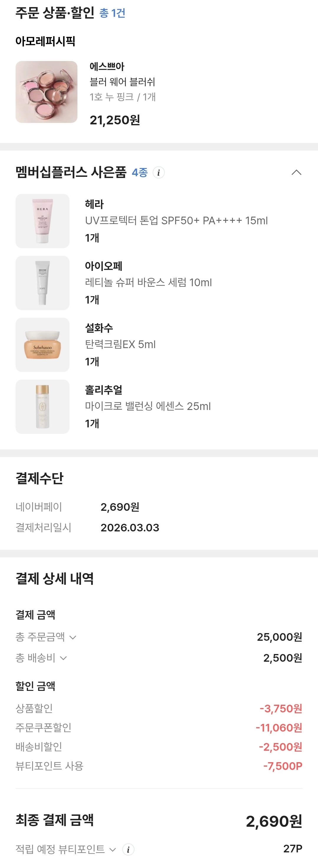Tap the 아모레퍼시픽 seller heading
Viewport: 318px width, 868px height.
tap(45, 41)
